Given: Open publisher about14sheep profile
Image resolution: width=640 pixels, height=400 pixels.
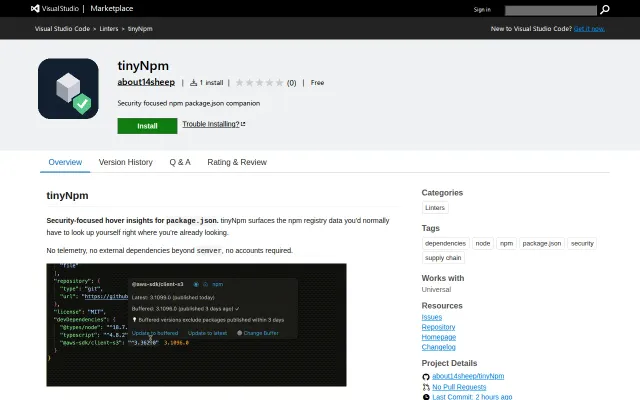Looking at the screenshot, I should (146, 82).
